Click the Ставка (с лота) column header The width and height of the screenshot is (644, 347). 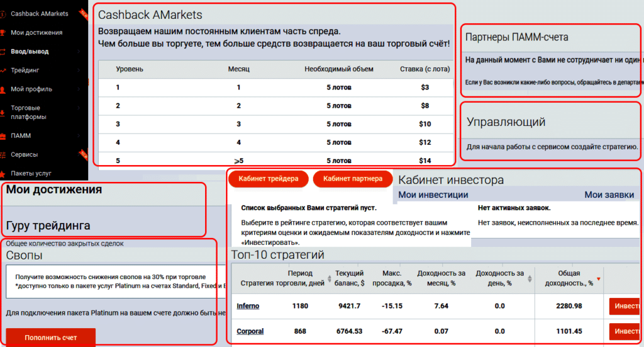[x=425, y=69]
